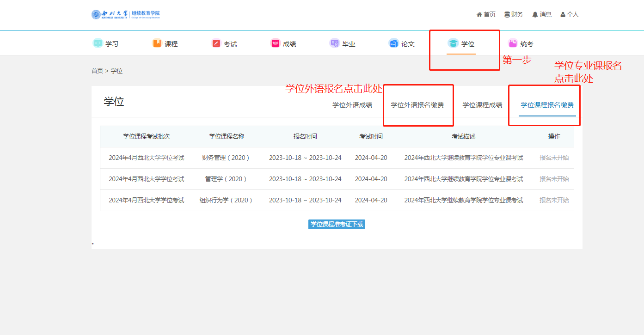The image size is (644, 335).
Task: Switch to the 学位外语成绩 tab
Action: pos(352,105)
